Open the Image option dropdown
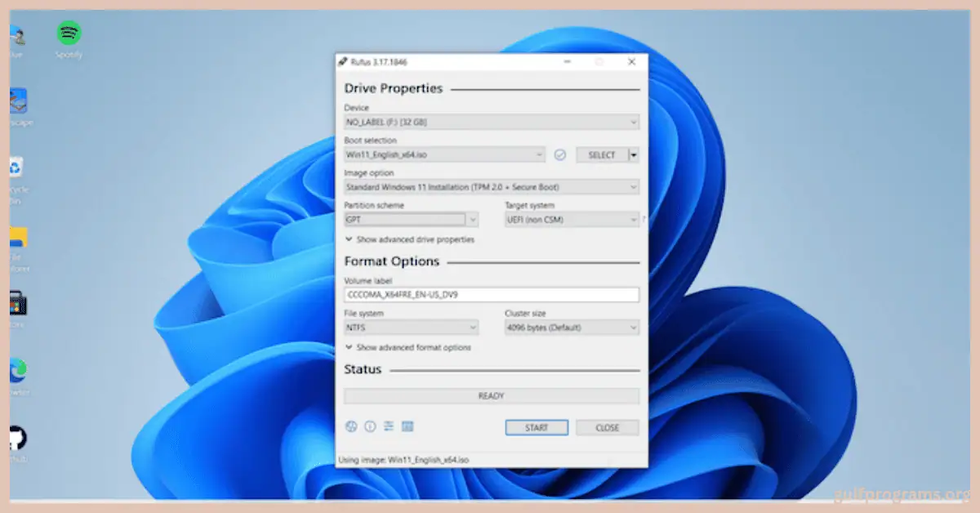This screenshot has height=513, width=980. (x=491, y=187)
